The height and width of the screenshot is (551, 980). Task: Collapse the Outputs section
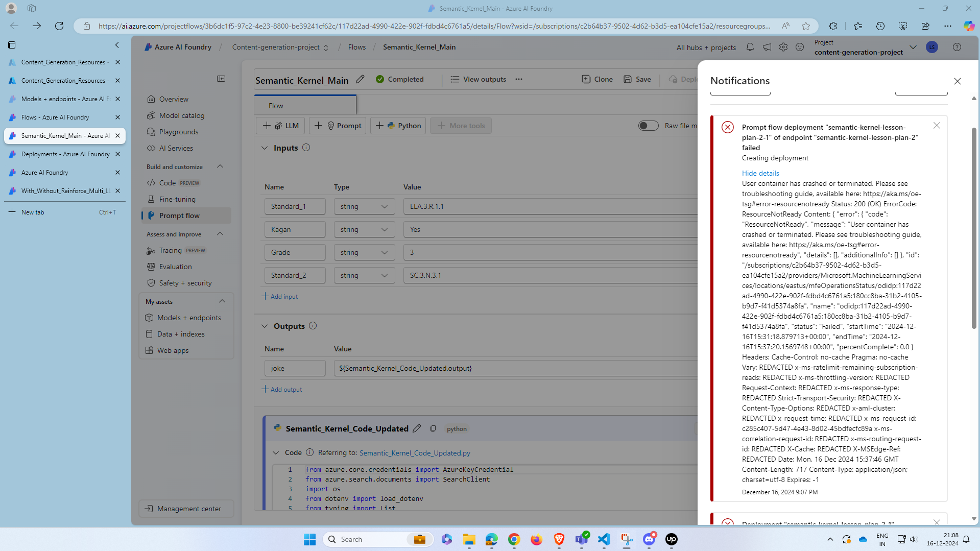pos(265,326)
